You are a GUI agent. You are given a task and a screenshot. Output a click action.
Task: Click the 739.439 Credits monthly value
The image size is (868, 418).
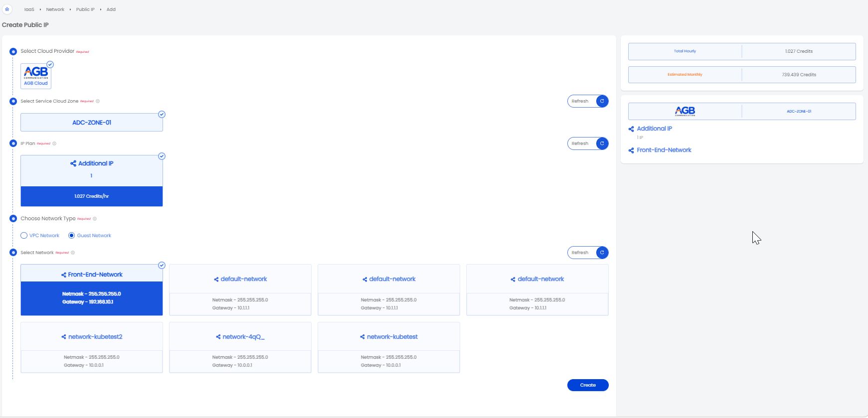tap(799, 75)
